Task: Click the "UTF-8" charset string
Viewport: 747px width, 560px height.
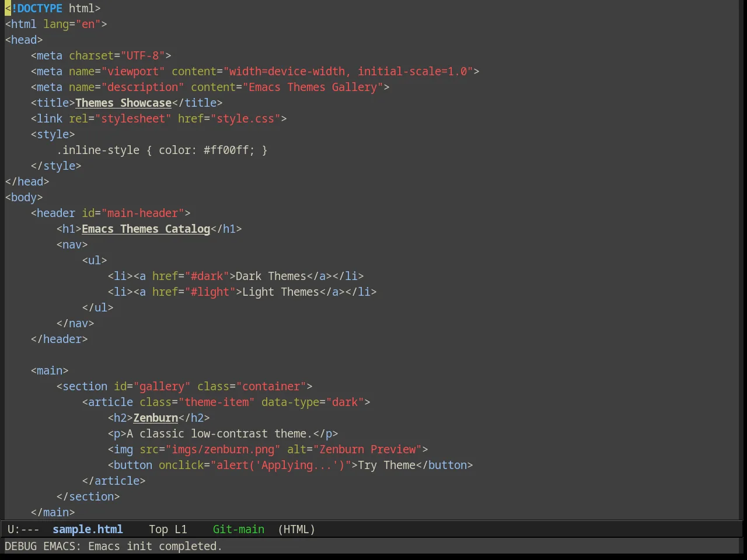Action: click(x=142, y=55)
